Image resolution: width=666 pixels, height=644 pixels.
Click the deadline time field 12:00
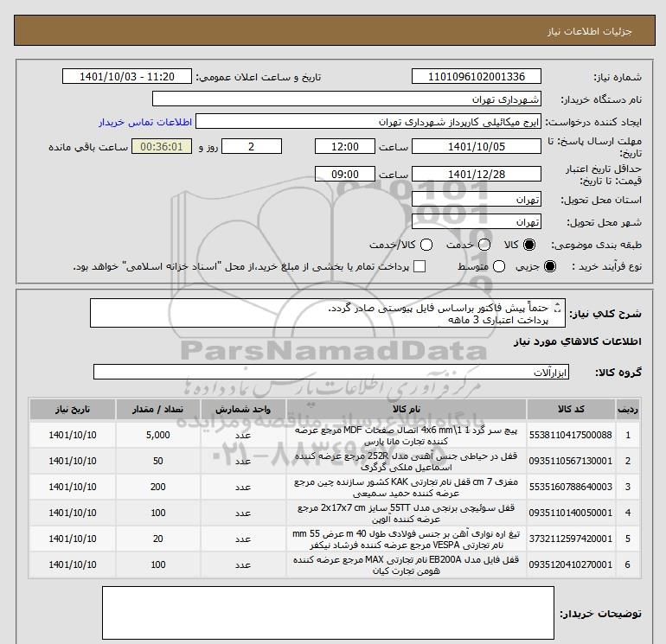(x=345, y=146)
